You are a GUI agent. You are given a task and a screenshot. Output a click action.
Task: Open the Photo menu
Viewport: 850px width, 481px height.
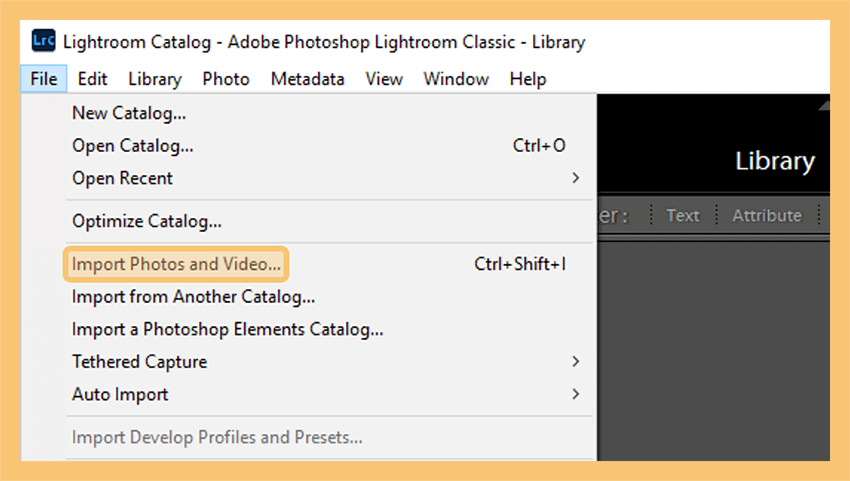pyautogui.click(x=226, y=79)
